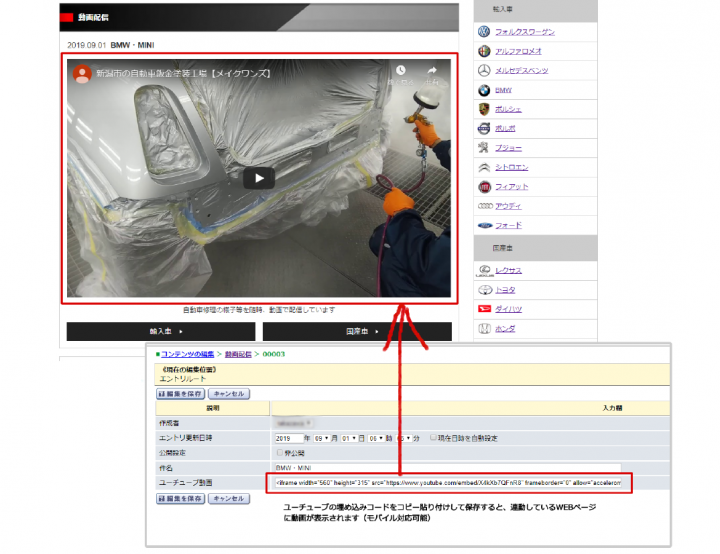Open the メルセデスベンツ text link
Image resolution: width=720 pixels, height=554 pixels.
pyautogui.click(x=522, y=70)
